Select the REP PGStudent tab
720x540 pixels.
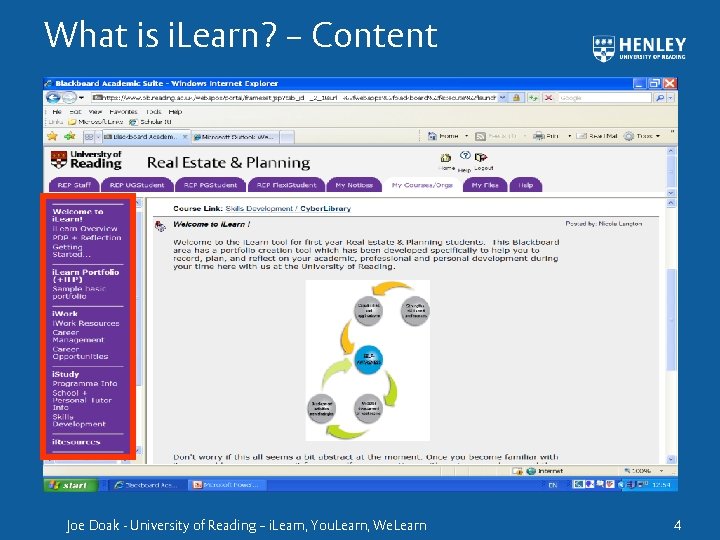(x=210, y=185)
